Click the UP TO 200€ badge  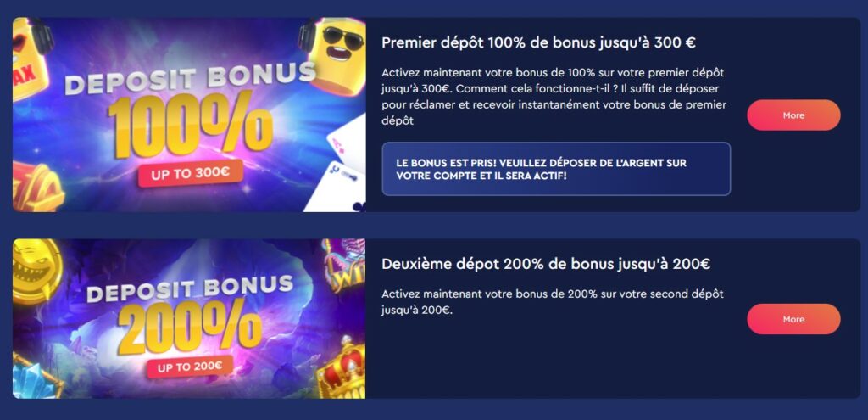click(x=190, y=367)
